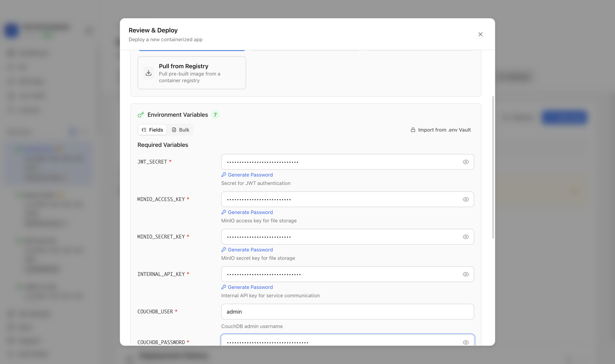Close the Review & Deploy dialog
The image size is (615, 364).
[x=480, y=34]
